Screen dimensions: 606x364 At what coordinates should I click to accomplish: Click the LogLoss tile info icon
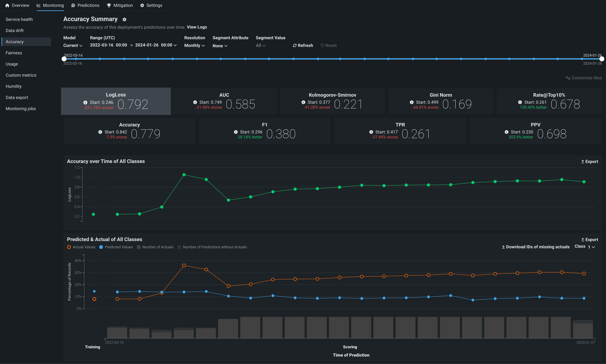(x=85, y=102)
